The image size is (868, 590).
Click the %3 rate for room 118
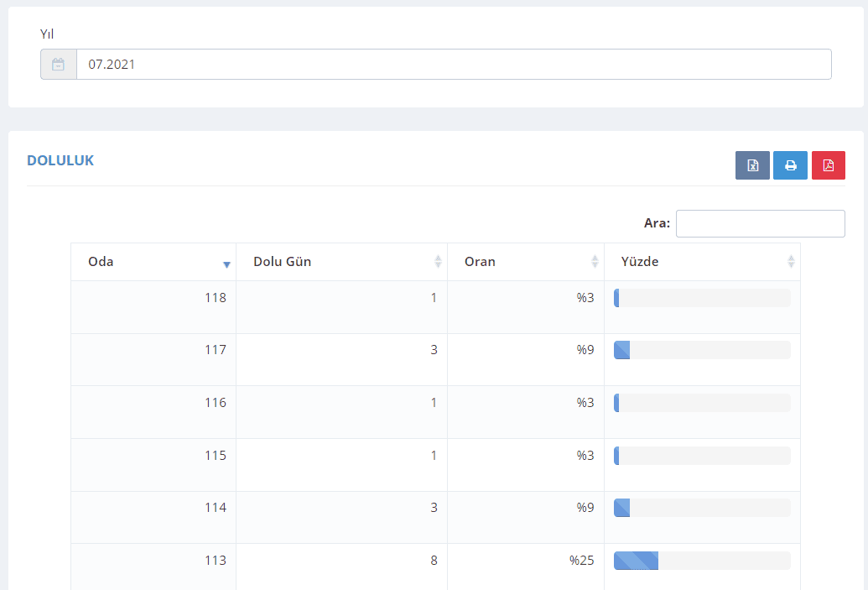pyautogui.click(x=585, y=298)
